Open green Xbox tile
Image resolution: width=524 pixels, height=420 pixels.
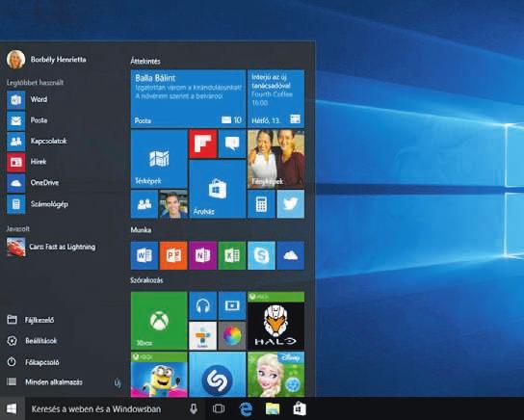pyautogui.click(x=159, y=321)
